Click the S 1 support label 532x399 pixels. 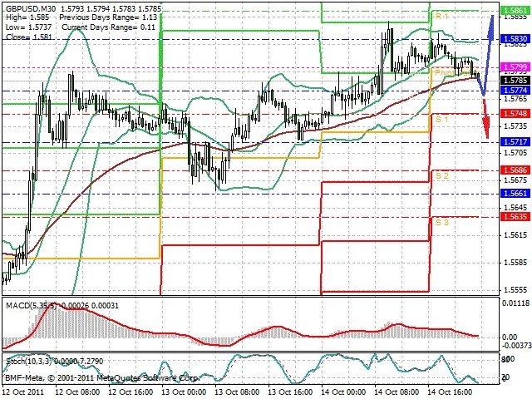click(441, 120)
